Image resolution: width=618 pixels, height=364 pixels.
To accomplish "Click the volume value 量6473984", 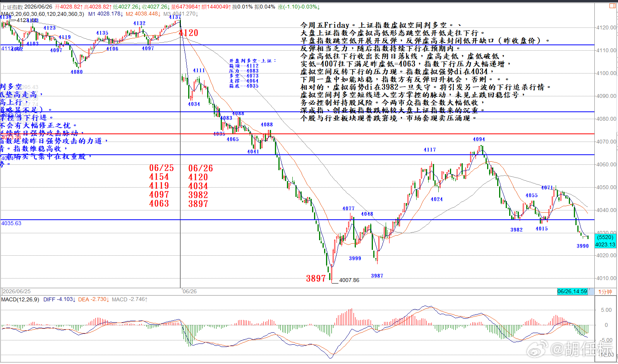I will [x=186, y=7].
